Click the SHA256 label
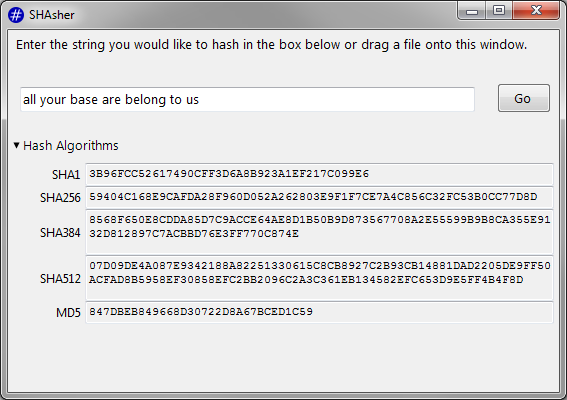This screenshot has height=400, width=567. [60, 198]
